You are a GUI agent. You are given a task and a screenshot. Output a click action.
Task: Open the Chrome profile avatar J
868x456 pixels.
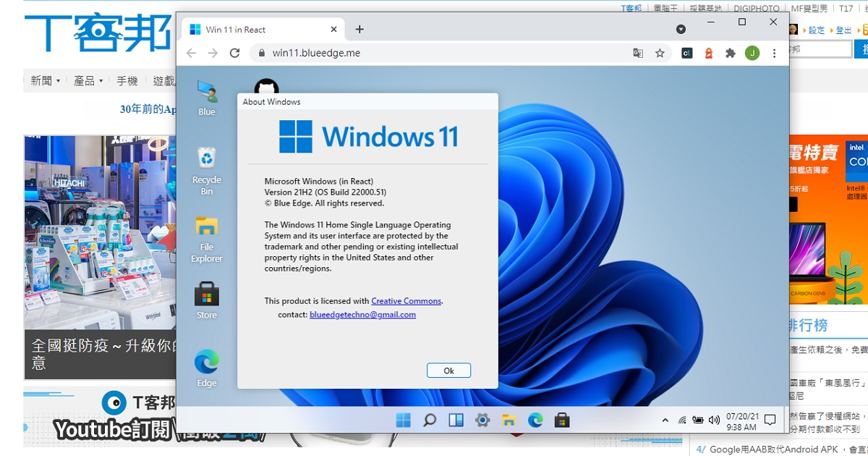click(x=752, y=53)
